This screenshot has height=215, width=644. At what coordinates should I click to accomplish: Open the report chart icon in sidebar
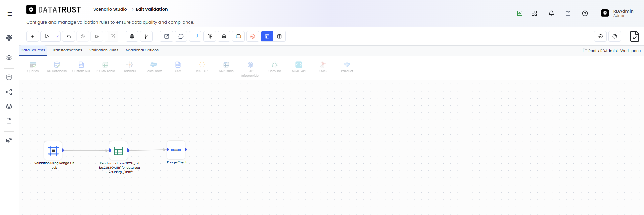tap(9, 121)
